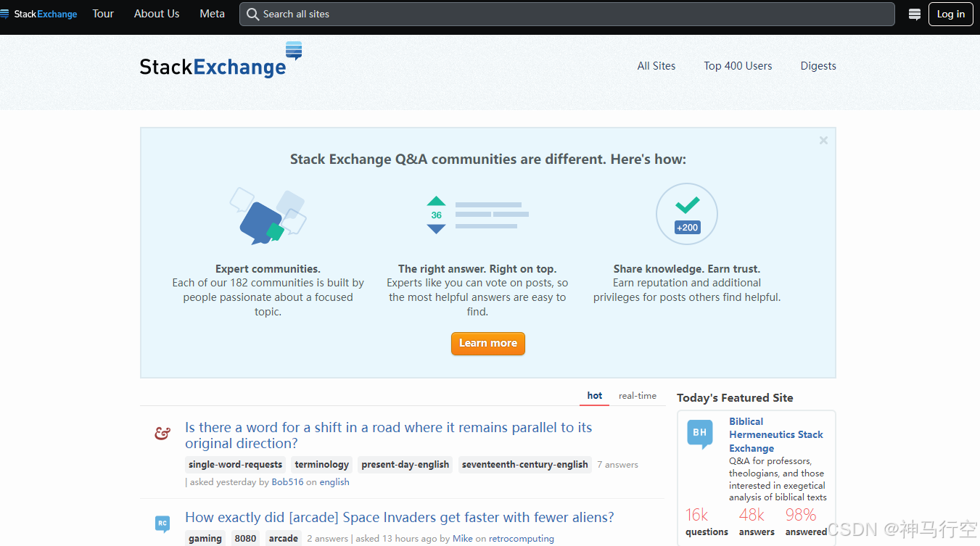Viewport: 980px width, 546px height.
Task: Click The right answer. Right on top. heading
Action: (477, 269)
